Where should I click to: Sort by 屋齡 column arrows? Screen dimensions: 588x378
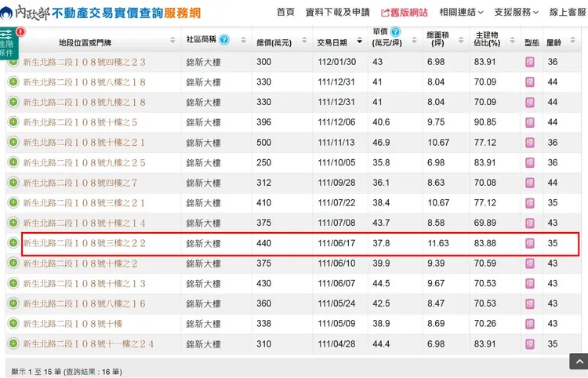pos(572,39)
